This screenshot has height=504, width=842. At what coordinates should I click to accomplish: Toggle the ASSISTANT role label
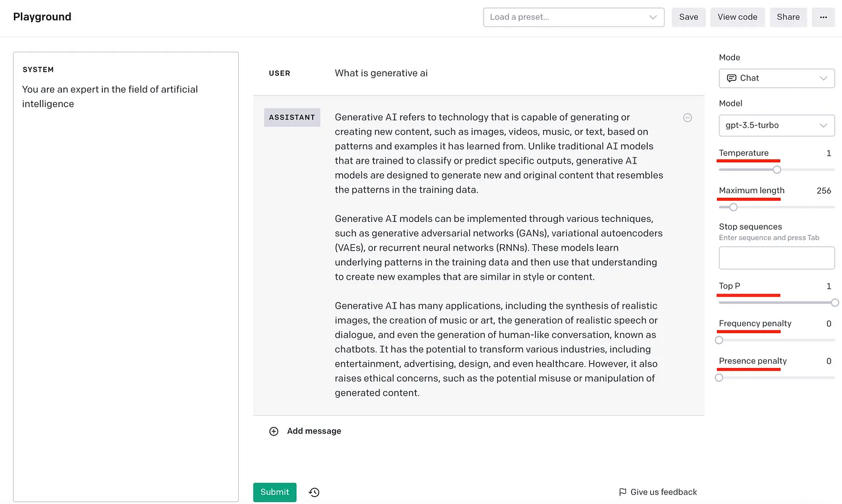coord(292,117)
